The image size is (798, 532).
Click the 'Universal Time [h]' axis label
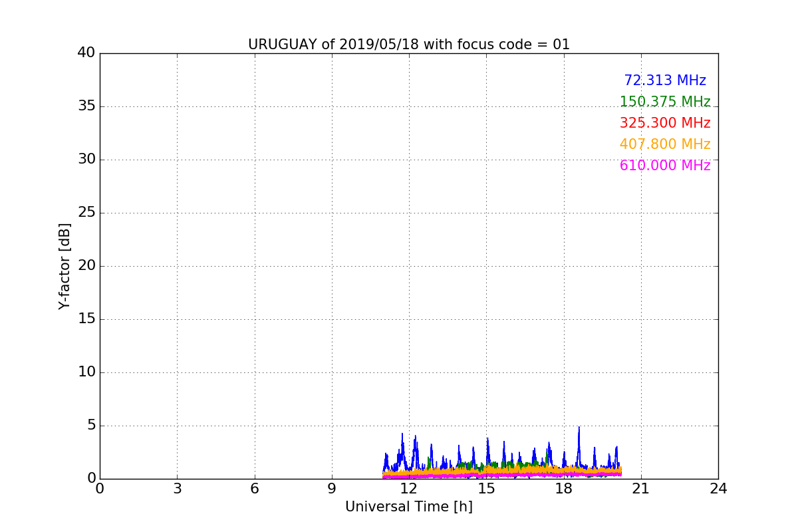[409, 507]
